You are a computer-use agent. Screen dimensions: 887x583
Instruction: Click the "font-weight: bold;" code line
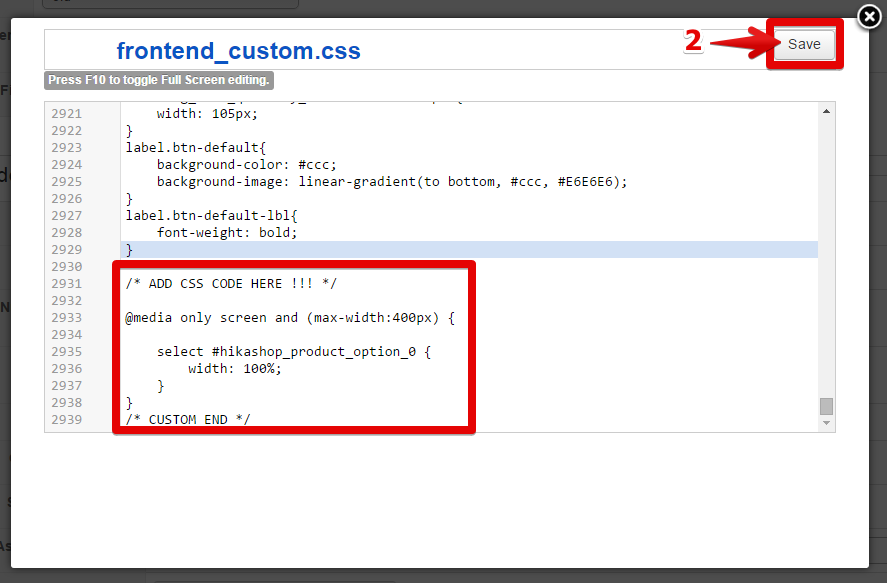click(x=227, y=232)
